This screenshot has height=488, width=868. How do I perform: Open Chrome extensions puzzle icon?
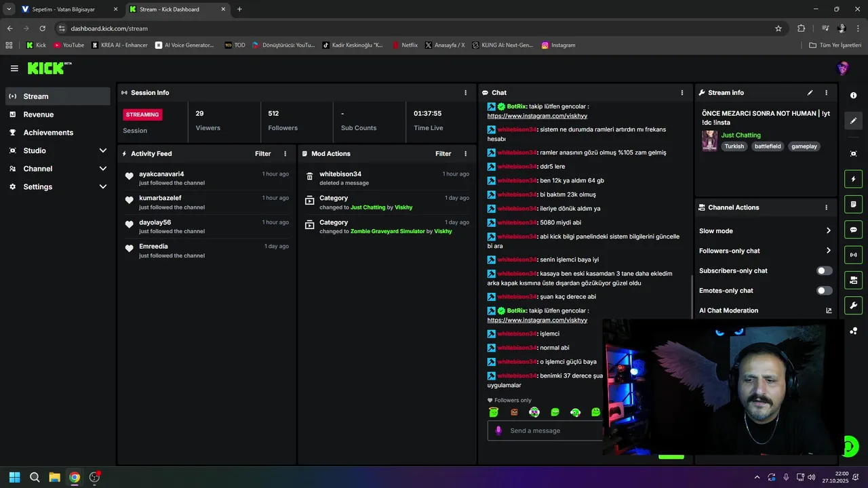click(x=802, y=28)
